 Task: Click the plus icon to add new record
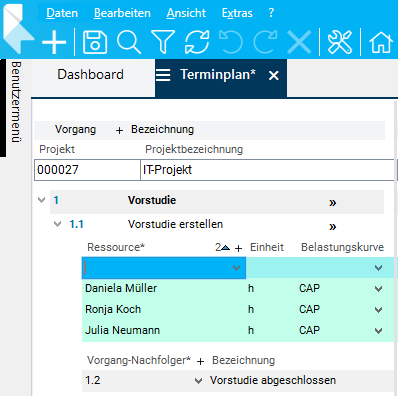coord(54,42)
